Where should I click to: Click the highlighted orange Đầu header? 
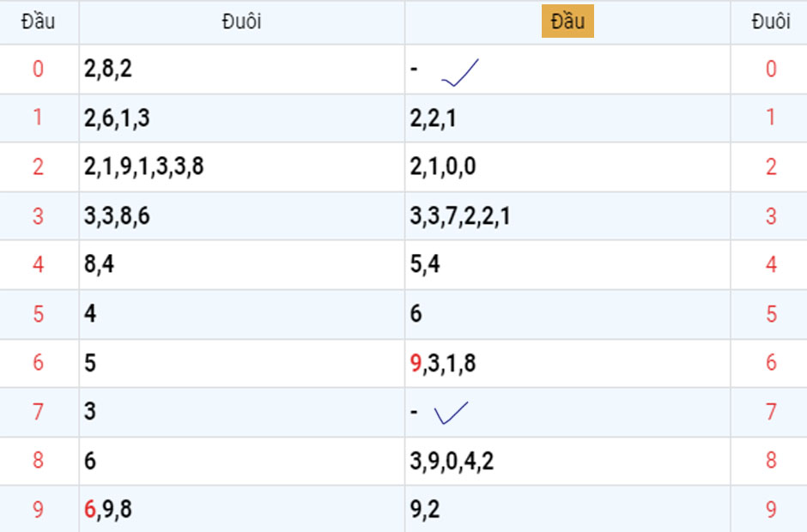click(567, 22)
